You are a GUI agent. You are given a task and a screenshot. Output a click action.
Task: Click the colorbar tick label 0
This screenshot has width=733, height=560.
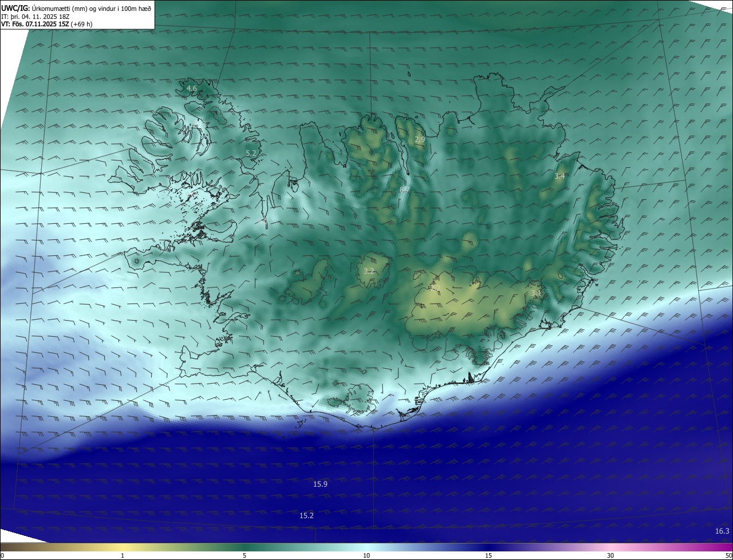tap(2, 555)
